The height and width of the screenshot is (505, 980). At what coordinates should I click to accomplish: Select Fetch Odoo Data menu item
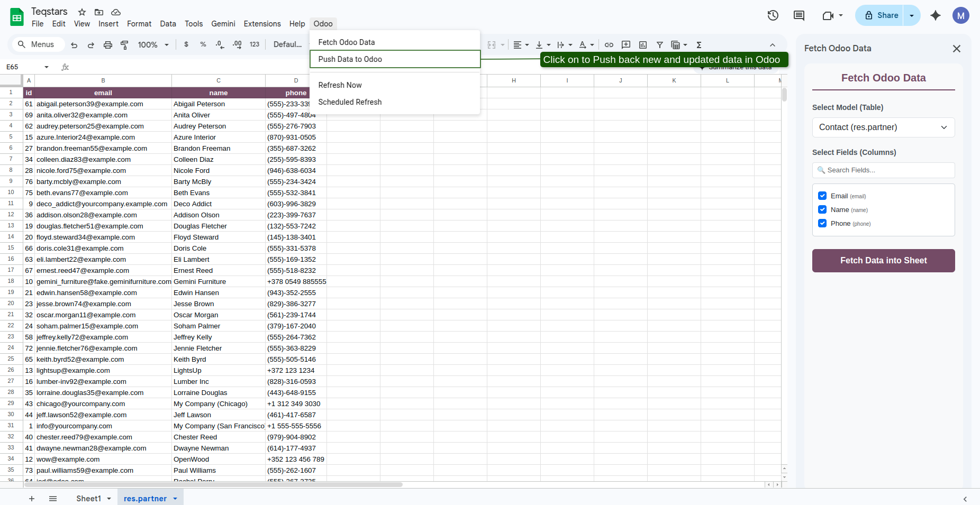[395, 42]
